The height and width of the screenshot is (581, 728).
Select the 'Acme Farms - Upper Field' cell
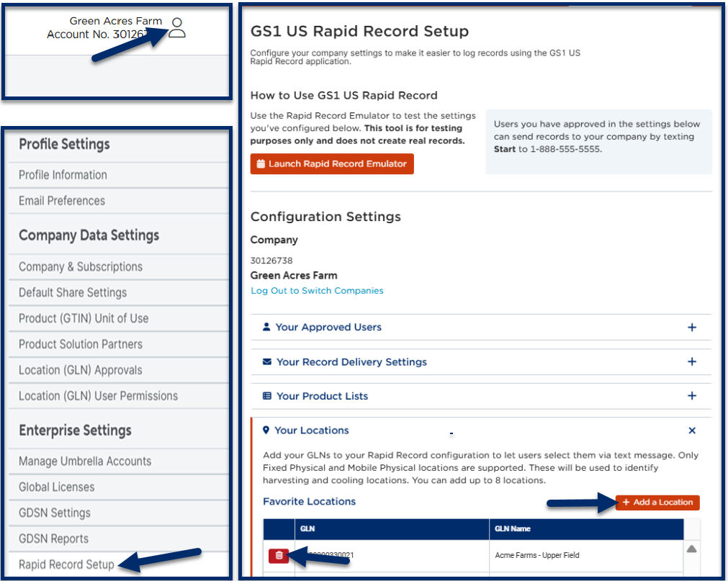click(586, 556)
